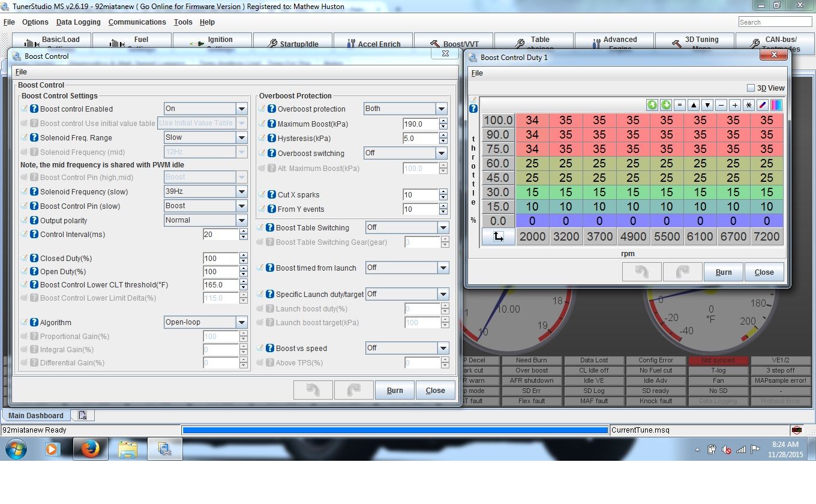Open the Solenoid Frequency (slow) dropdown

(x=241, y=192)
